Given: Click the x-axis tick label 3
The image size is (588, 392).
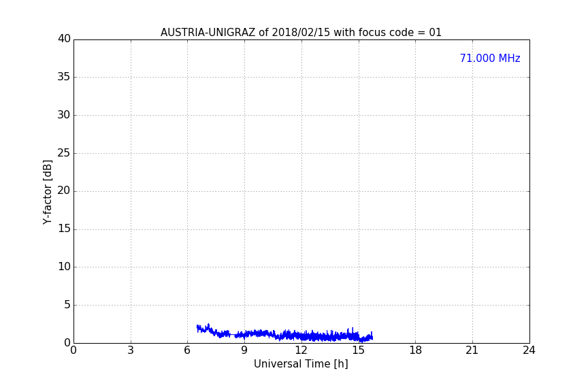Looking at the screenshot, I should coord(131,350).
